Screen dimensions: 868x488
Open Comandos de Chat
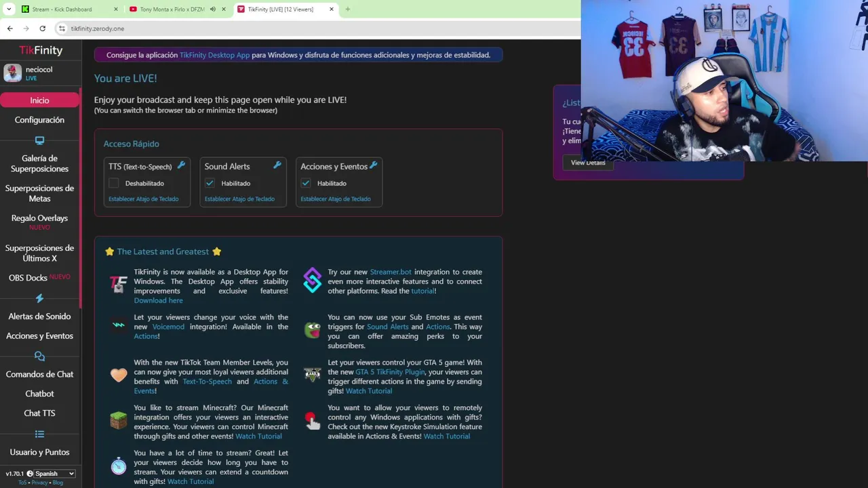click(39, 374)
